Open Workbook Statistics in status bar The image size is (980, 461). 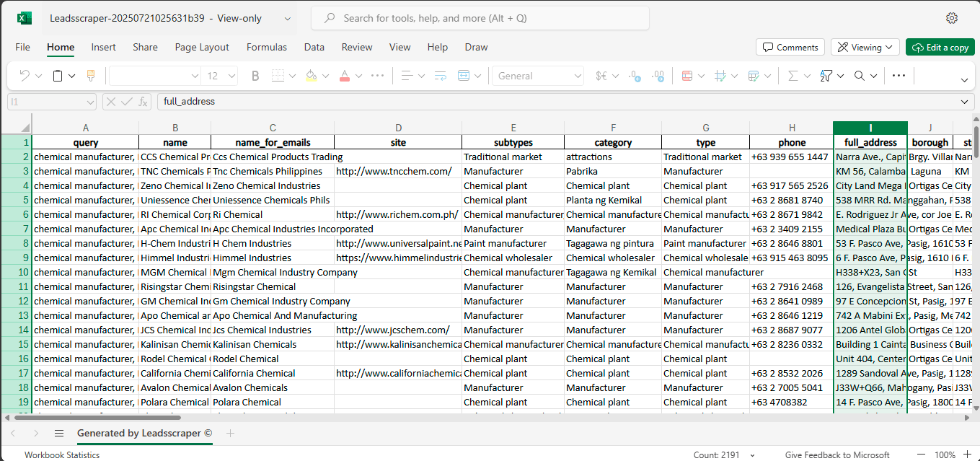coord(62,455)
